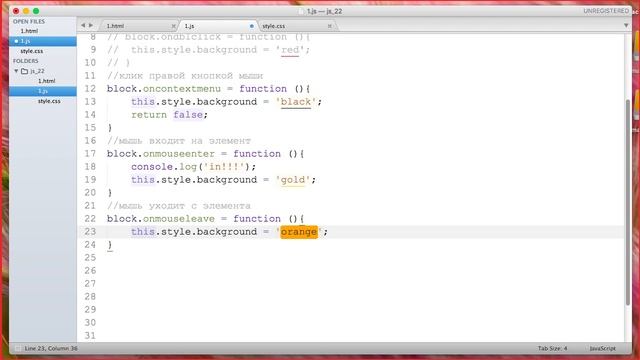Click the green zoom window button

point(36,11)
